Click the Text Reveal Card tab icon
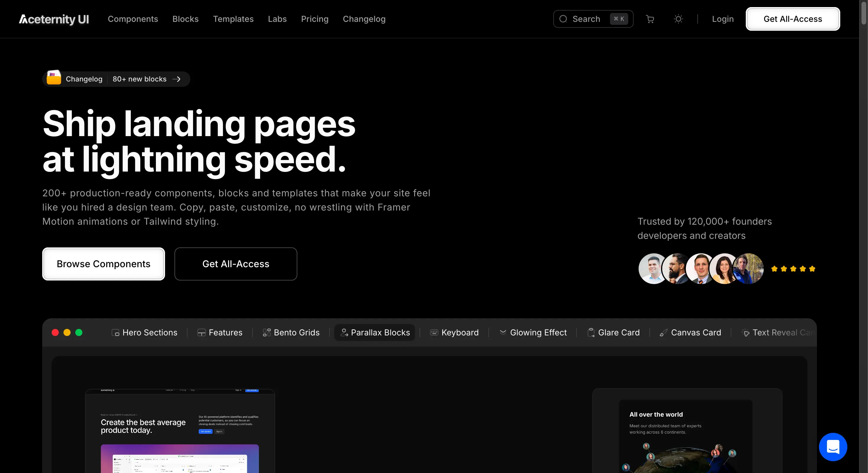The image size is (868, 473). coord(746,333)
